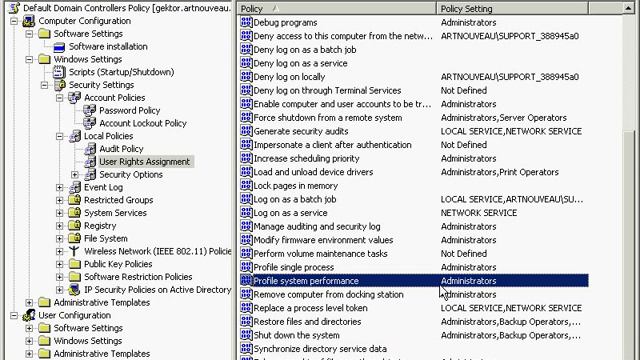Expand the Event Log node
Image resolution: width=640 pixels, height=360 pixels.
[x=60, y=187]
